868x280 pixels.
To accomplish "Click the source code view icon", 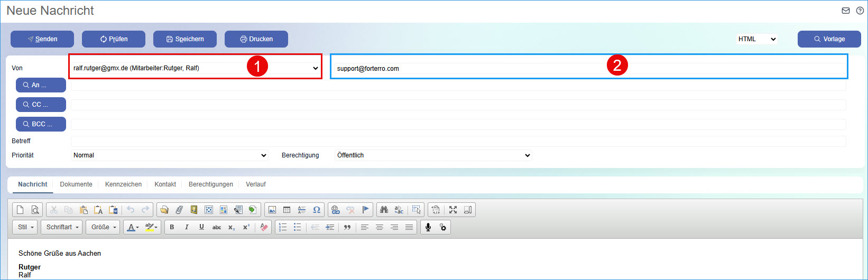I will point(436,210).
